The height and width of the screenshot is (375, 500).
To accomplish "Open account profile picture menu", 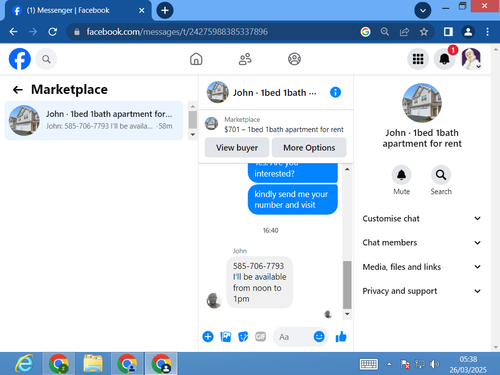I will 471,59.
